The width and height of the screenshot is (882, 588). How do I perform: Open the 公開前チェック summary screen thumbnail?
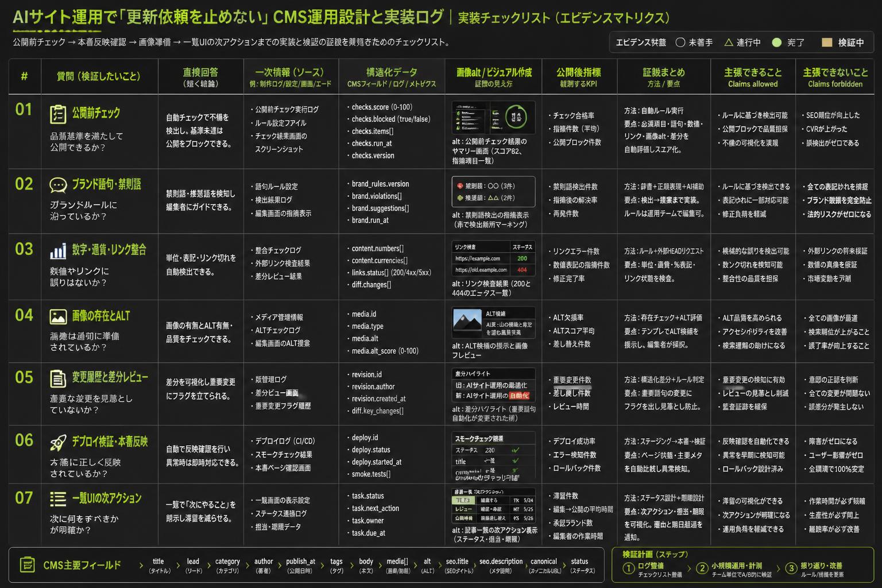(493, 118)
